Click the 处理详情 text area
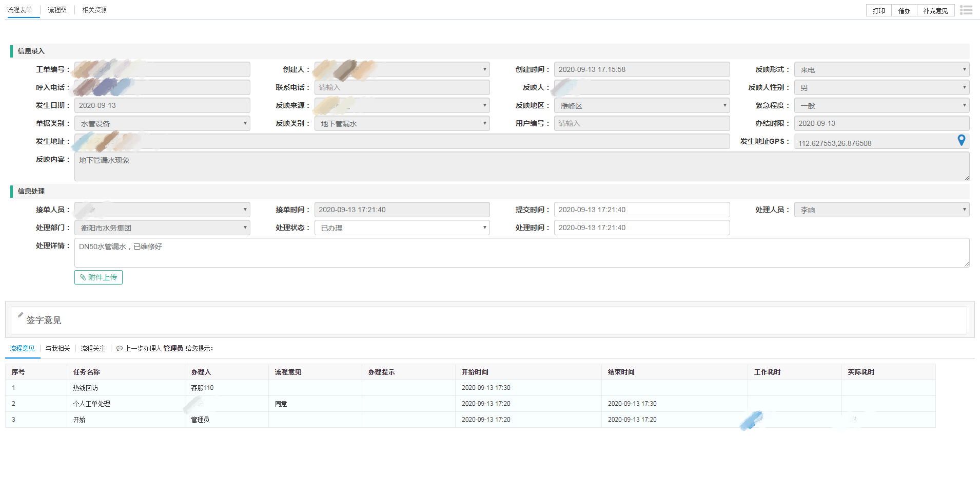 521,253
